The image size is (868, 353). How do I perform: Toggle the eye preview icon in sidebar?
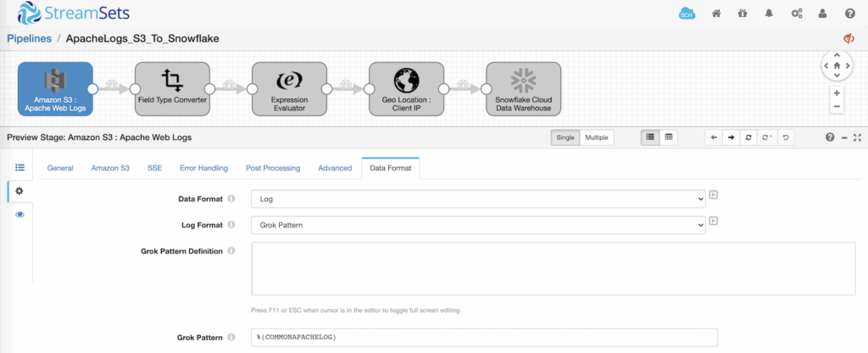coord(20,215)
